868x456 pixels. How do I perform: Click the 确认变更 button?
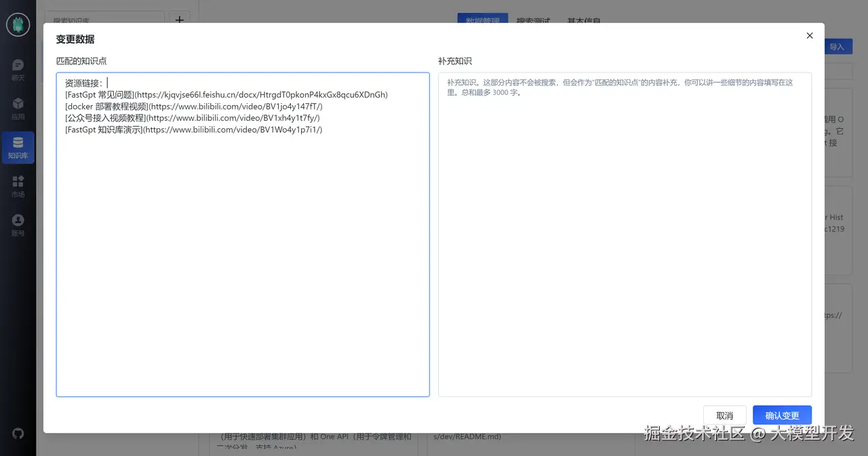[782, 415]
